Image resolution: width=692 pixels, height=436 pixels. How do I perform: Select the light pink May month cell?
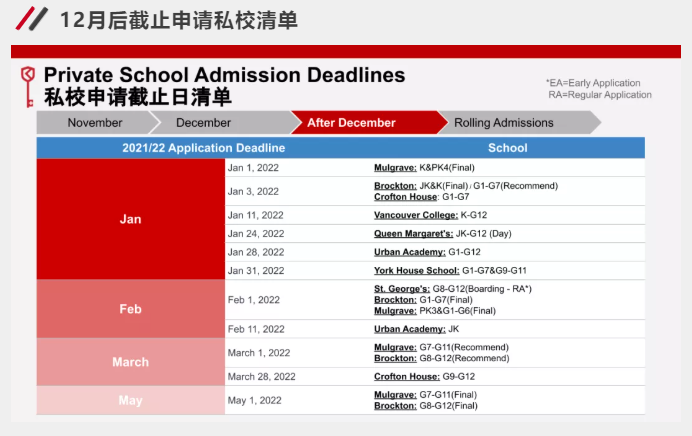pyautogui.click(x=130, y=401)
